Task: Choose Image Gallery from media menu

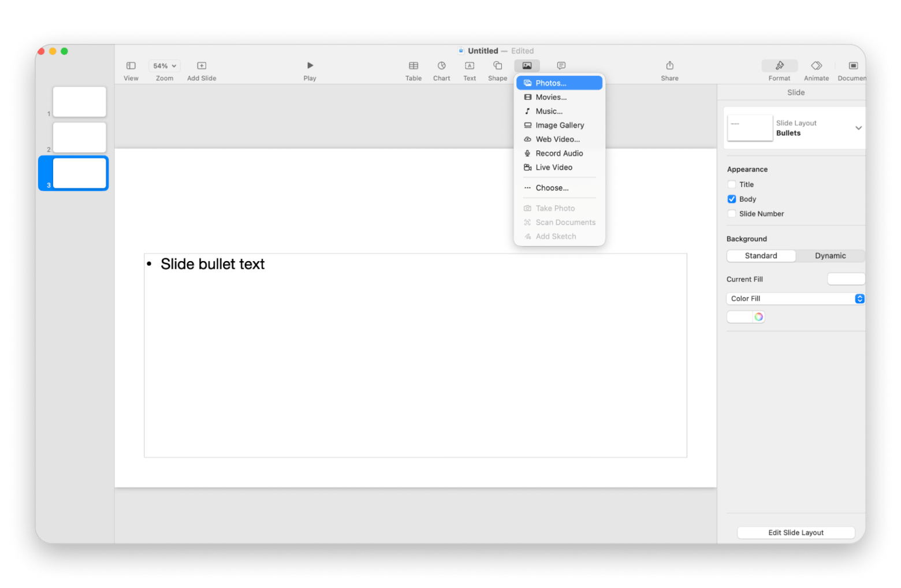Action: pos(559,125)
